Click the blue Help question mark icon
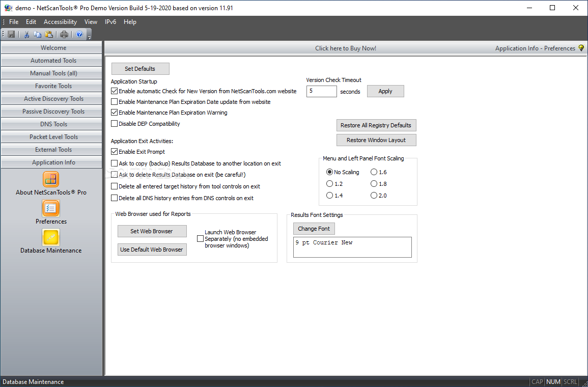This screenshot has width=588, height=387. [79, 35]
